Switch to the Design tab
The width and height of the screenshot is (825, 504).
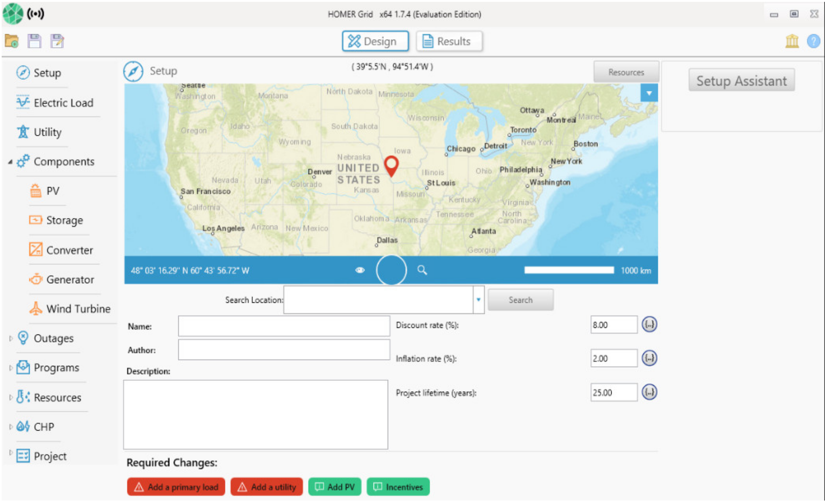tap(375, 41)
